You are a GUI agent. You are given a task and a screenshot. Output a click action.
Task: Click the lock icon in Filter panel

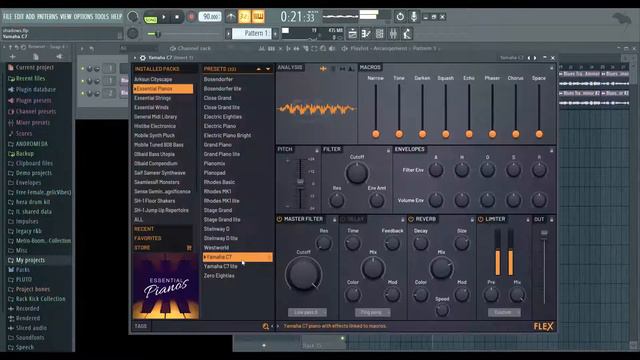point(388,150)
